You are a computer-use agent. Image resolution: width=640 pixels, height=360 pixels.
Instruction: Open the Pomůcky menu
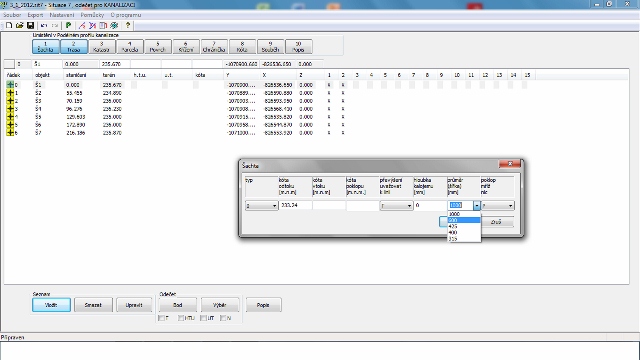point(92,15)
